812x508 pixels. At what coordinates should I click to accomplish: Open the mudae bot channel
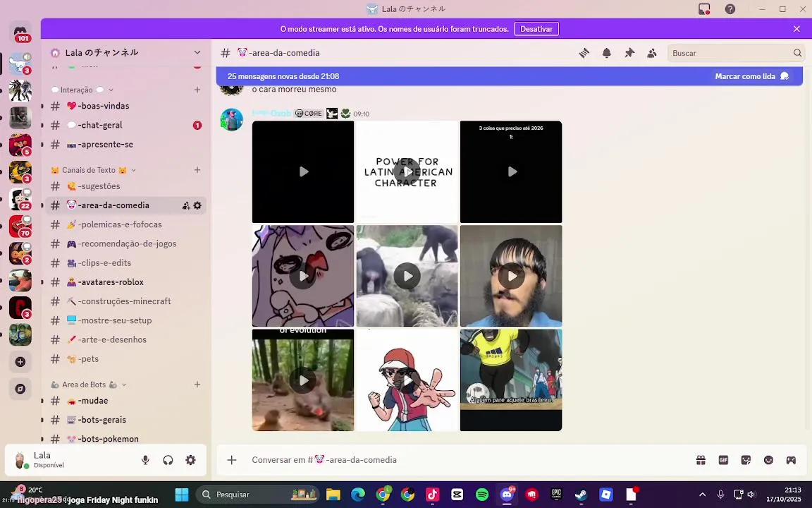(126, 401)
